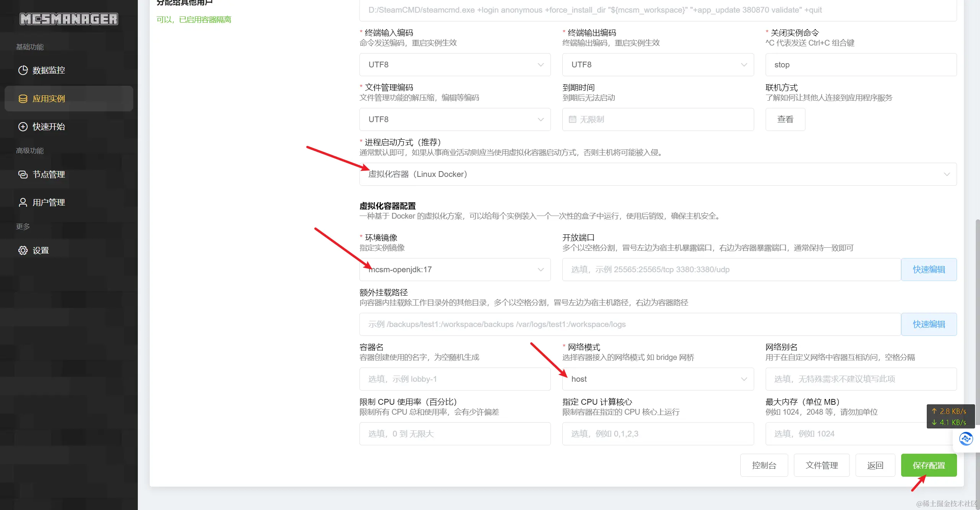The width and height of the screenshot is (980, 510).
Task: Click the floating blue assistant icon
Action: click(x=966, y=439)
